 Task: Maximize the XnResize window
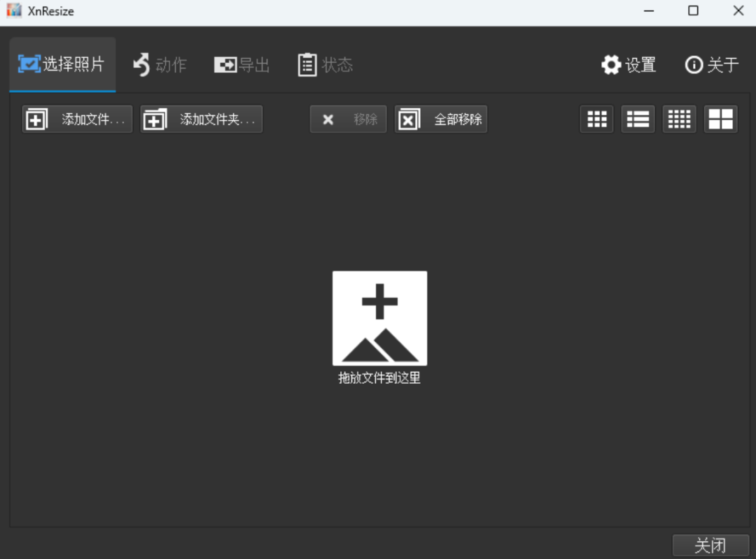click(x=693, y=11)
